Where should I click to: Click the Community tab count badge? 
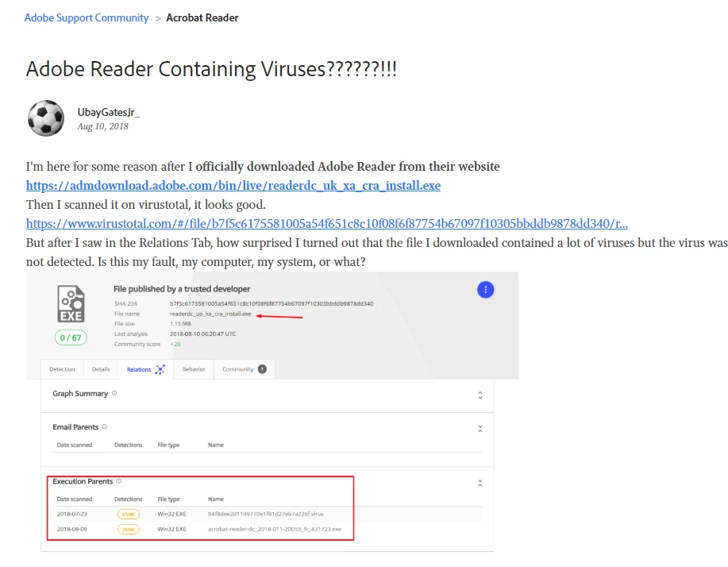262,369
